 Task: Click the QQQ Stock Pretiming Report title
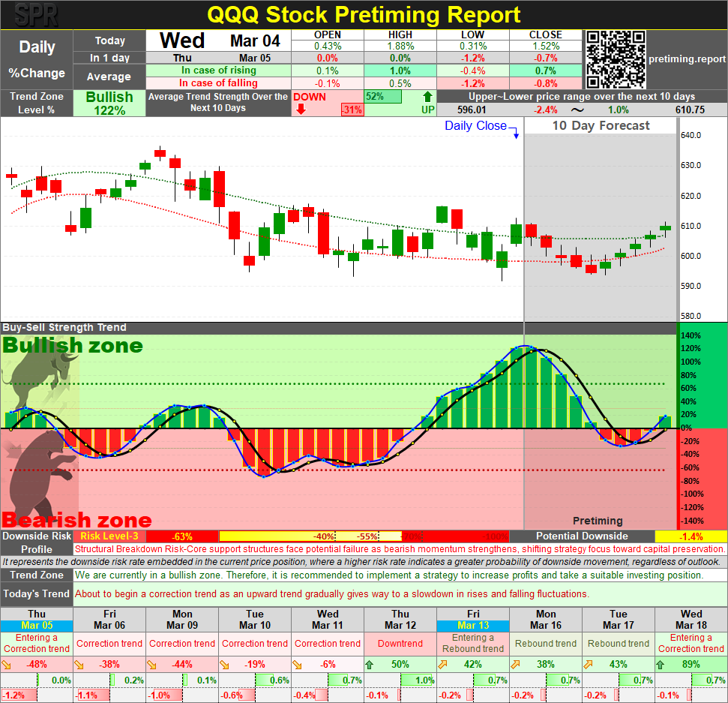tap(364, 15)
